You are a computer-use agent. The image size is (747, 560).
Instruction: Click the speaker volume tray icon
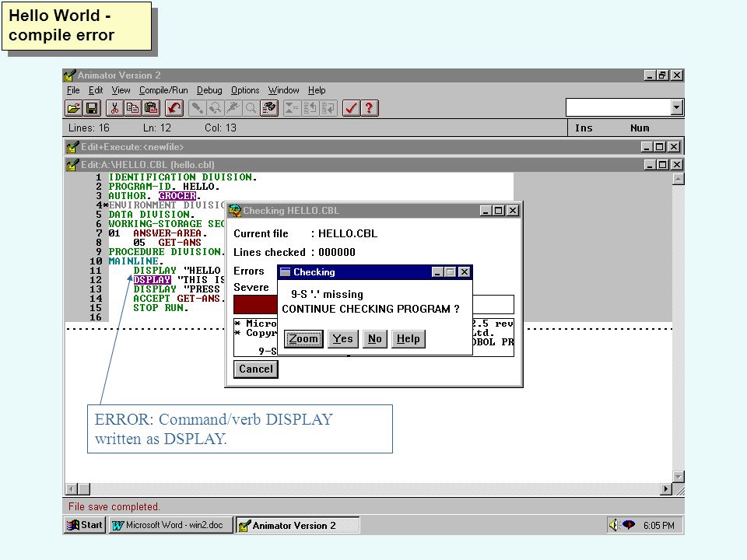pyautogui.click(x=614, y=525)
